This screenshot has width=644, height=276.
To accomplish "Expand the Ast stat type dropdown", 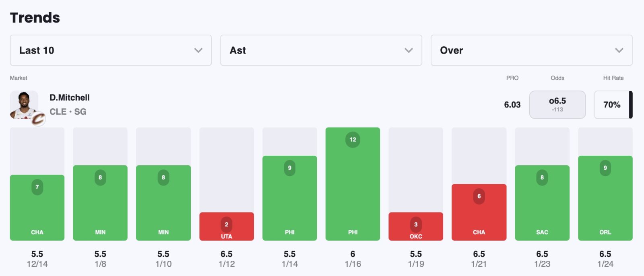I will (321, 50).
